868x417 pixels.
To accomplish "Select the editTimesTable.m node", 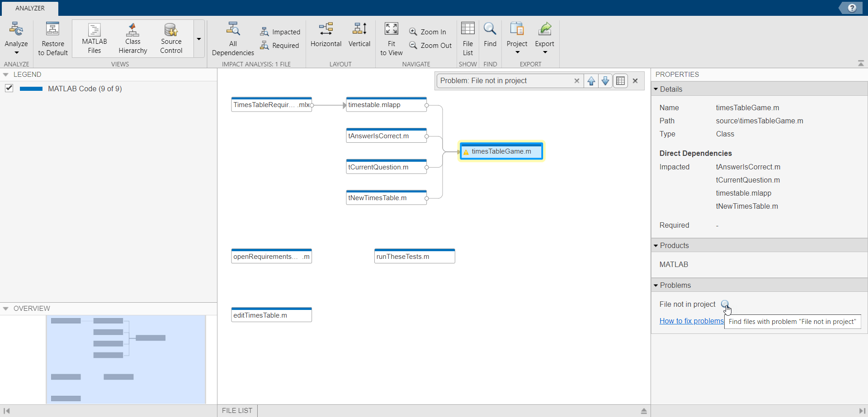I will 271,315.
